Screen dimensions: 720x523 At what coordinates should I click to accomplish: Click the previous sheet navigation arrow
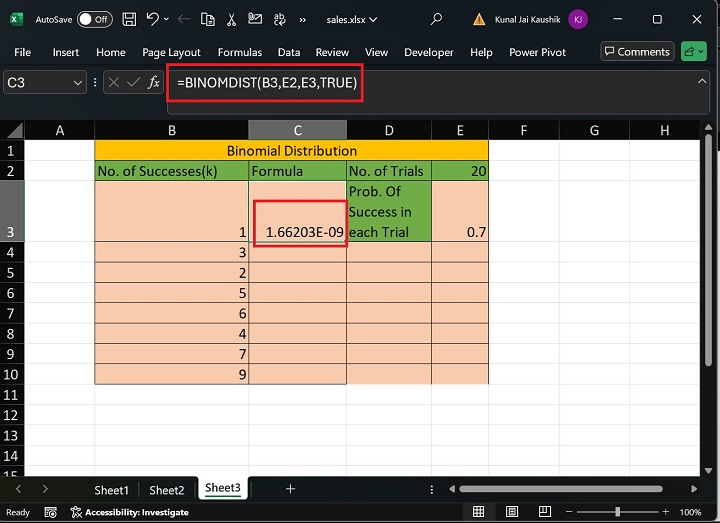coord(18,489)
